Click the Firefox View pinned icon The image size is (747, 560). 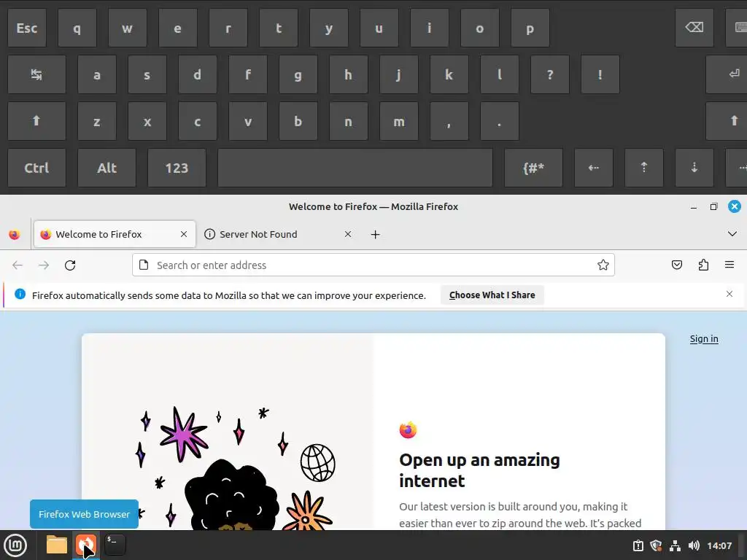pos(15,234)
